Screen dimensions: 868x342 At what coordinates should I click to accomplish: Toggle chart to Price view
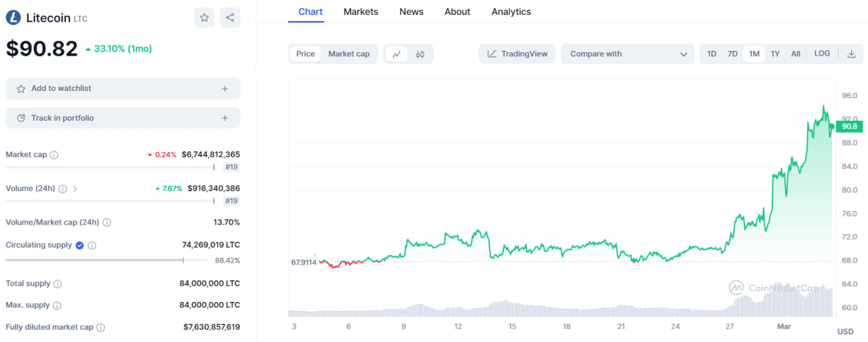pos(305,54)
